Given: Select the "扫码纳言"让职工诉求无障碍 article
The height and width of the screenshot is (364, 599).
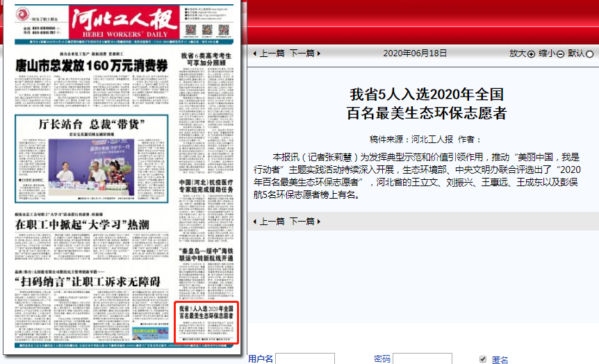Looking at the screenshot, I should (x=87, y=281).
